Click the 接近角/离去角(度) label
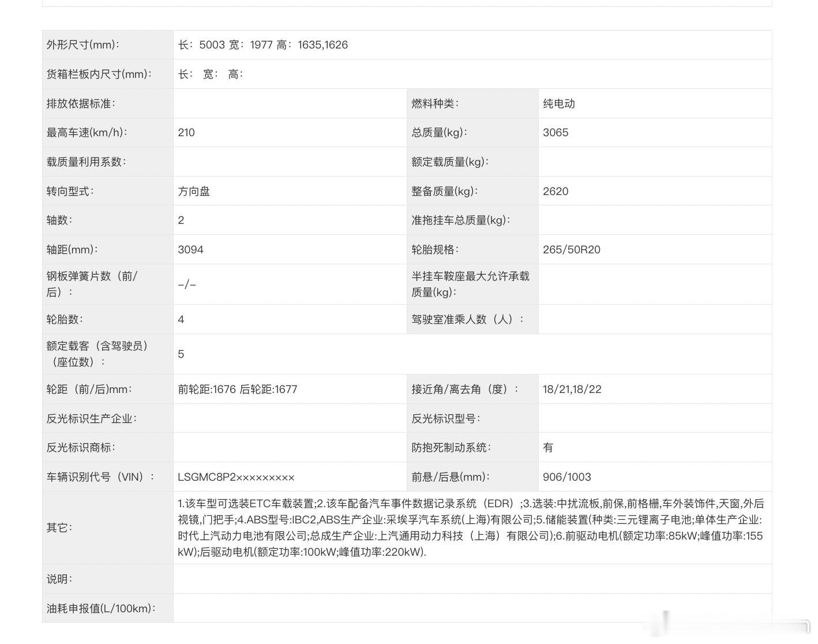Image resolution: width=818 pixels, height=644 pixels. [x=466, y=390]
